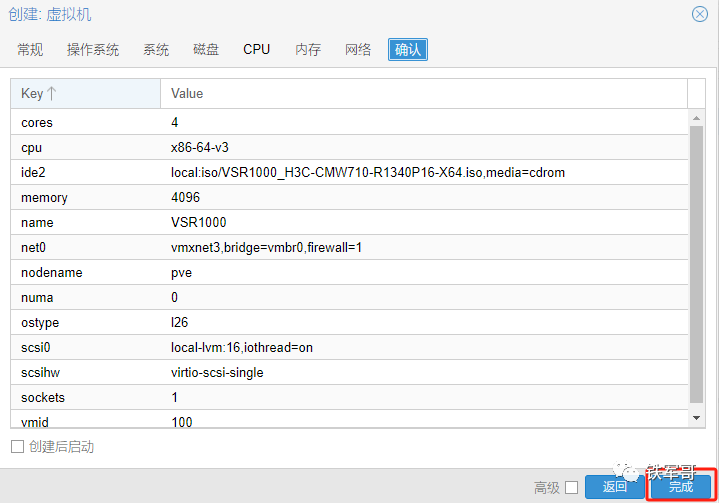Select the ide2 iso path value
Image resolution: width=719 pixels, height=503 pixels.
tap(368, 172)
